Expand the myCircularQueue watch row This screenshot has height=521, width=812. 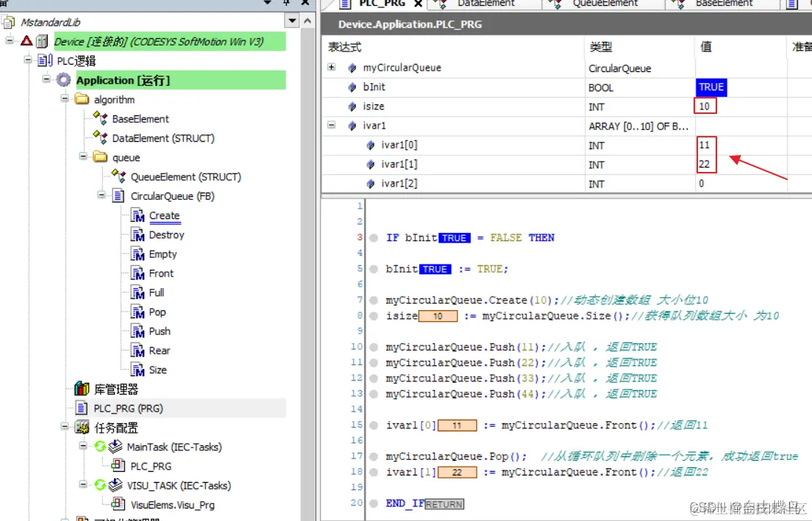tap(332, 68)
